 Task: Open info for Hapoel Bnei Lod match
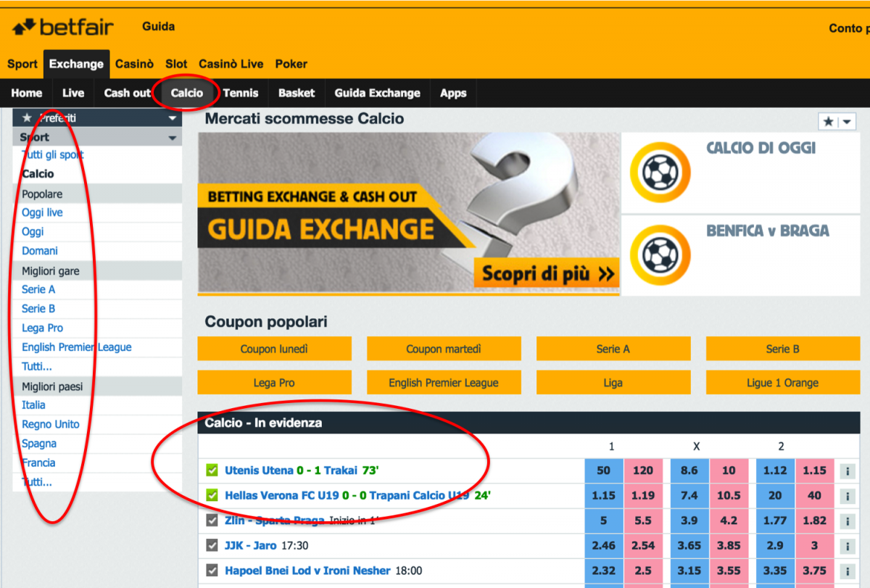(847, 571)
